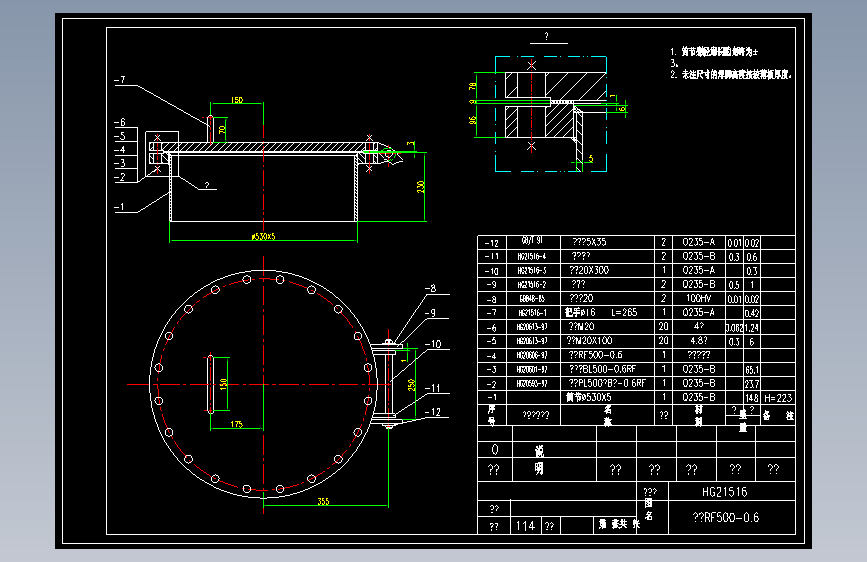Click the ??RF500-0.6 entry in parts list row -4
This screenshot has height=562, width=867.
tap(595, 355)
